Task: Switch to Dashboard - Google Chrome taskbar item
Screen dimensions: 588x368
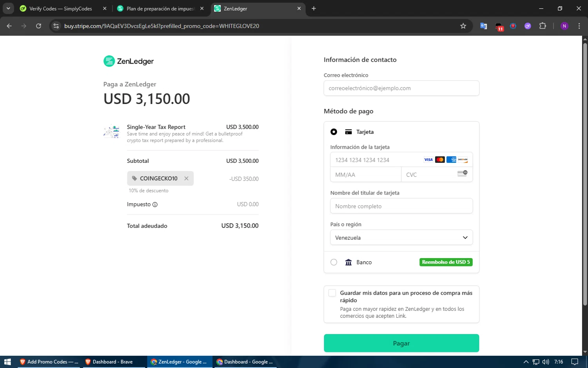Action: click(245, 362)
